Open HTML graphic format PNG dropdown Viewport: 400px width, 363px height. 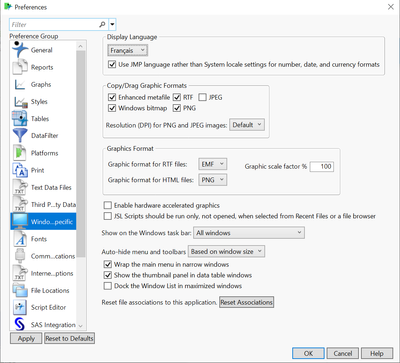213,180
